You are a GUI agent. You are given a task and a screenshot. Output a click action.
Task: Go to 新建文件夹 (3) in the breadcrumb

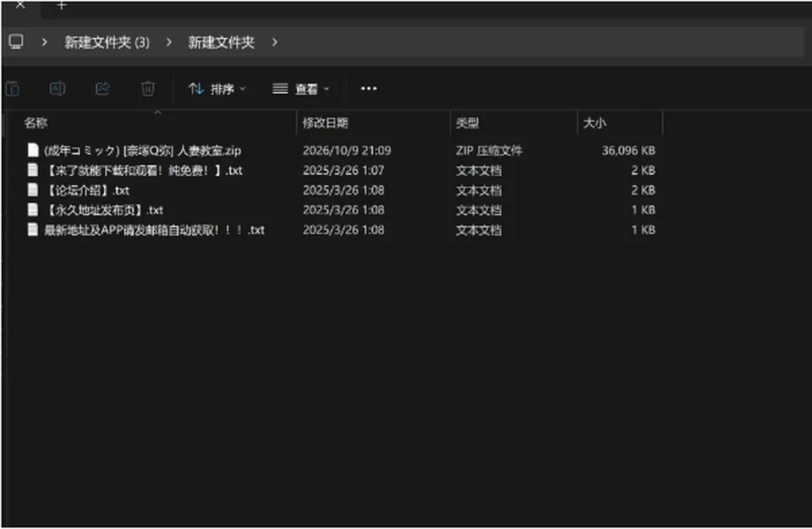point(107,42)
